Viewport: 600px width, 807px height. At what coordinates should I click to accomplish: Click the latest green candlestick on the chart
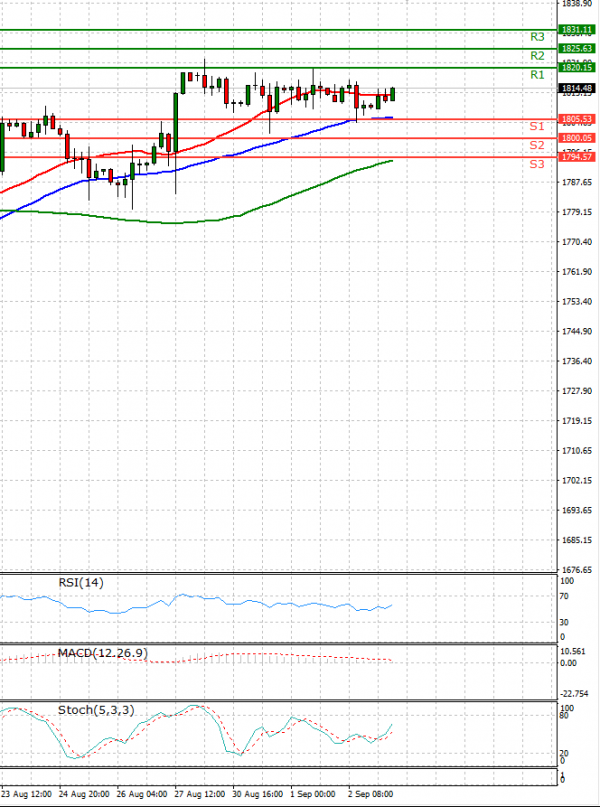click(393, 94)
